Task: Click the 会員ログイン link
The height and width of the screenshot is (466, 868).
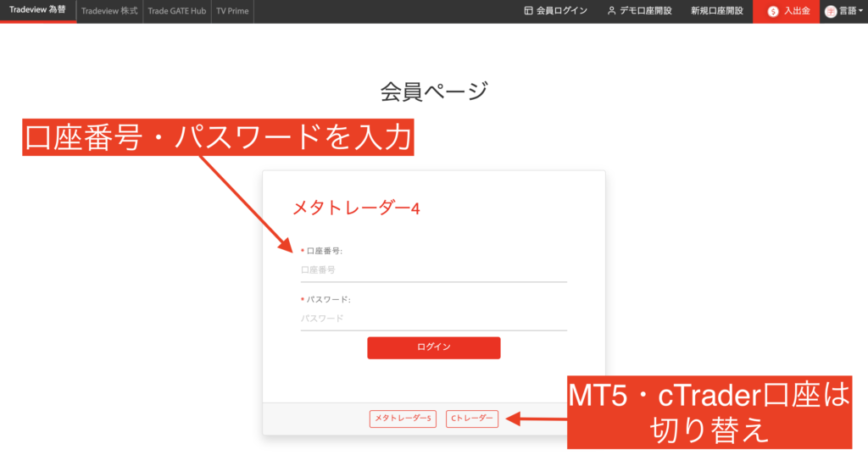Action: pyautogui.click(x=556, y=11)
